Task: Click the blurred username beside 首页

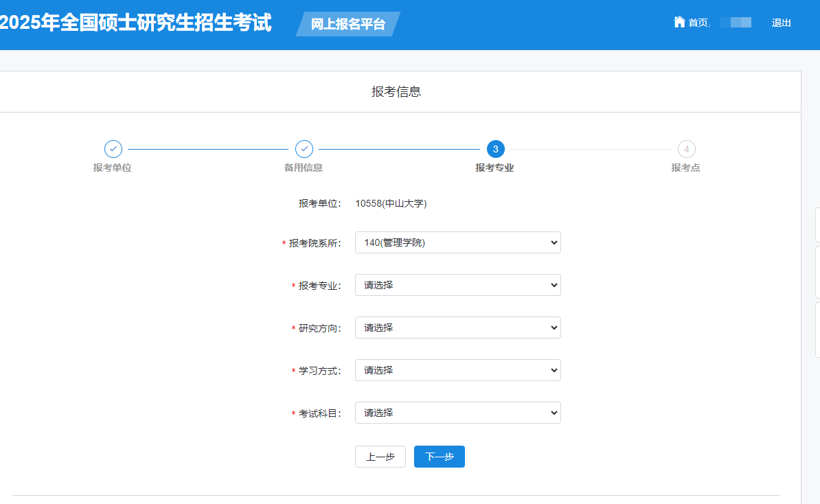Action: click(736, 23)
